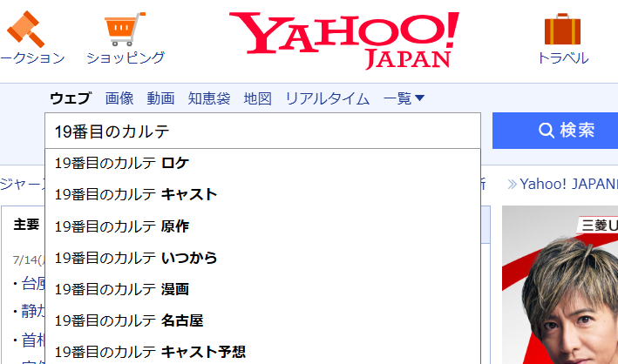The width and height of the screenshot is (618, 364).
Task: Select the 地図 search tab
Action: pyautogui.click(x=257, y=98)
